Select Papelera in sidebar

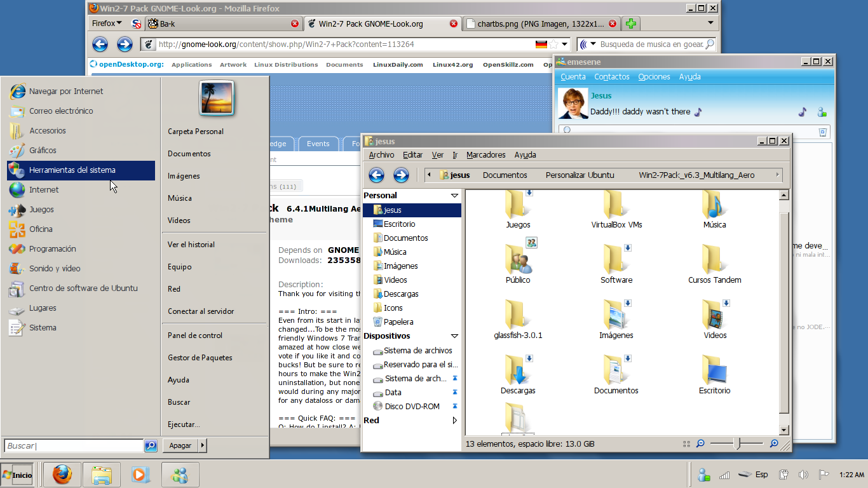pyautogui.click(x=412, y=322)
